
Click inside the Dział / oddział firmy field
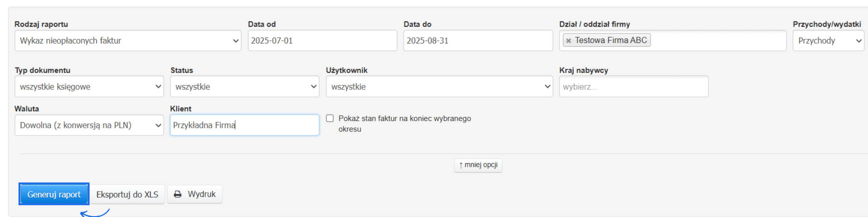(718, 41)
